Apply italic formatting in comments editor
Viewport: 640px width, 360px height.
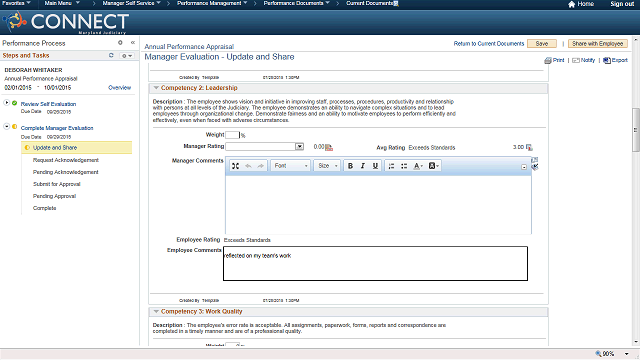(x=362, y=166)
